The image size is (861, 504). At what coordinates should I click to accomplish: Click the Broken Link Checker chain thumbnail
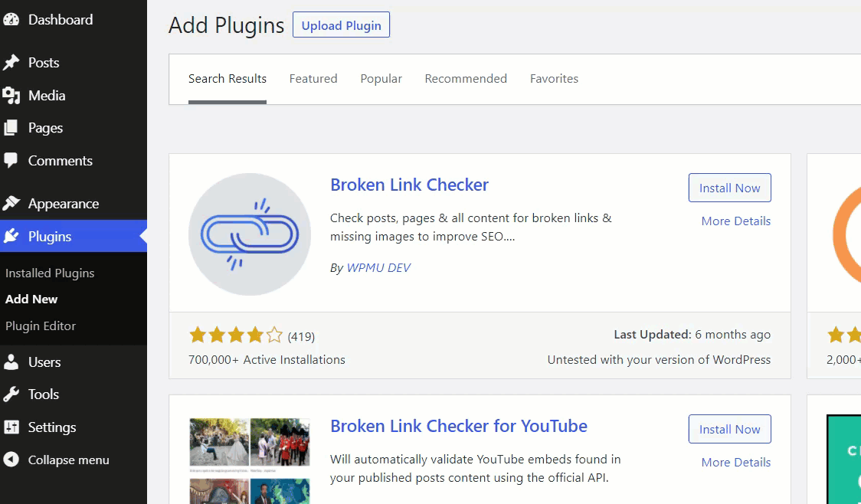click(250, 234)
